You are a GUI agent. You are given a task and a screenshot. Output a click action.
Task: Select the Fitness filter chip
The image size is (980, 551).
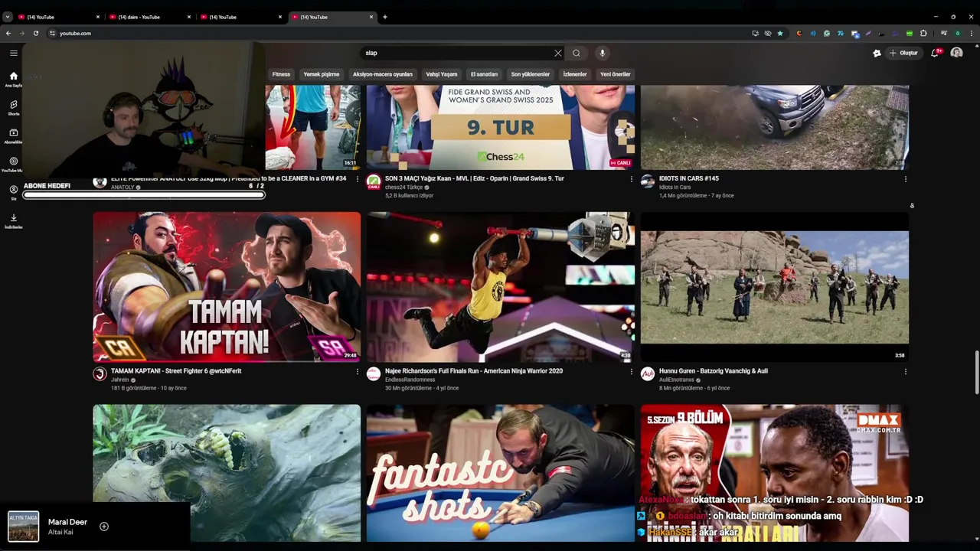click(281, 74)
